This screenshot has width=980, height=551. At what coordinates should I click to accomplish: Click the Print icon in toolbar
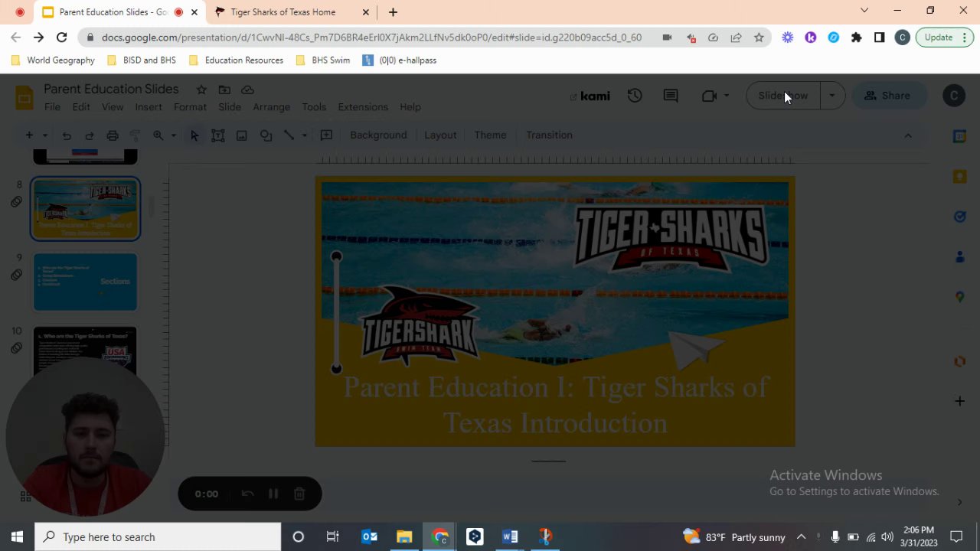pyautogui.click(x=113, y=135)
